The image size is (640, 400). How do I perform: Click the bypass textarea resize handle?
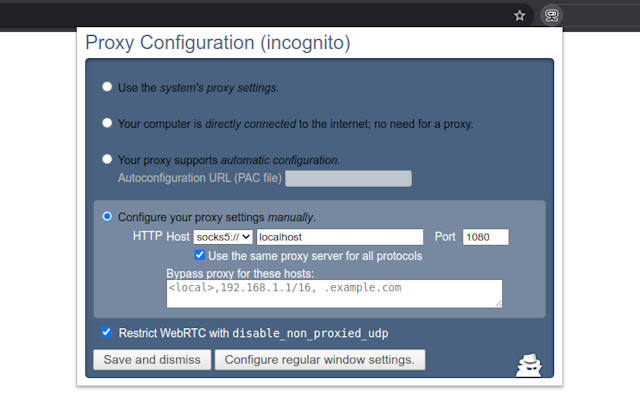(497, 303)
